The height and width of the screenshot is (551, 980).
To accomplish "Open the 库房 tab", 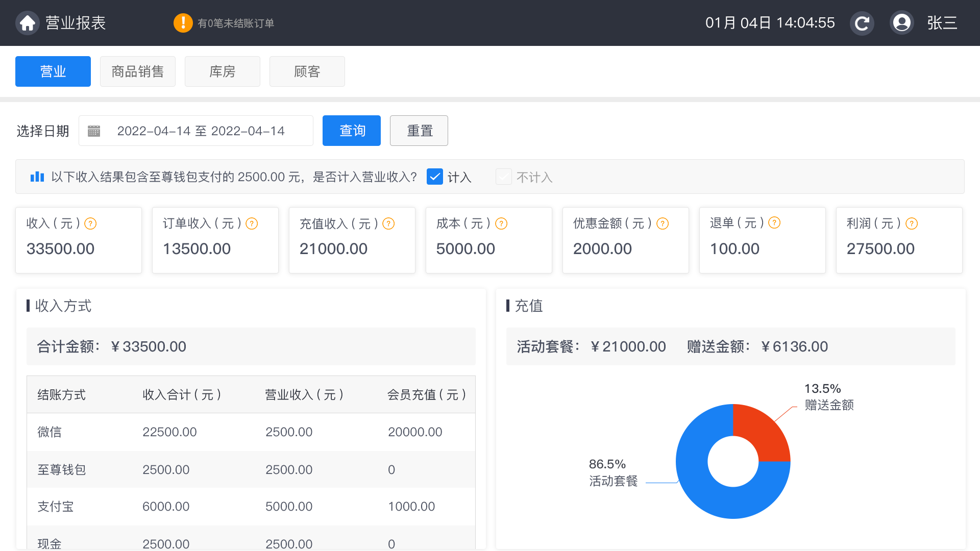I will (223, 71).
